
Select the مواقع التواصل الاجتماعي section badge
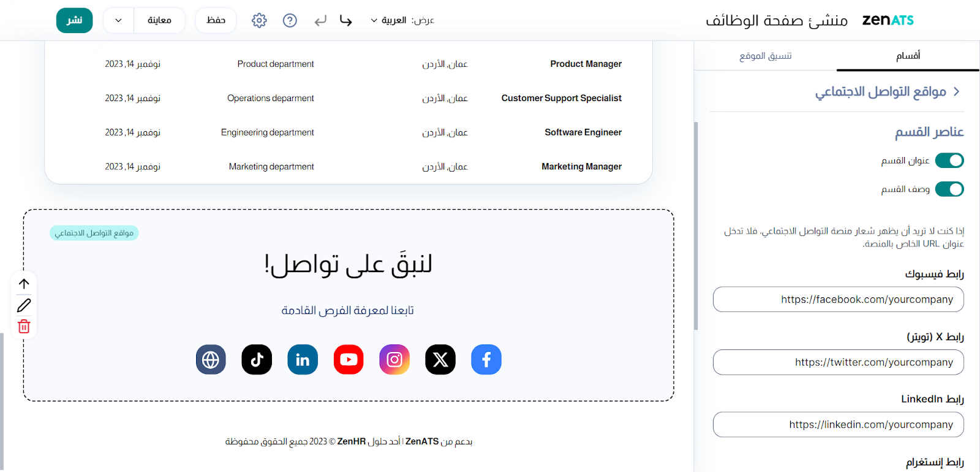pyautogui.click(x=94, y=233)
